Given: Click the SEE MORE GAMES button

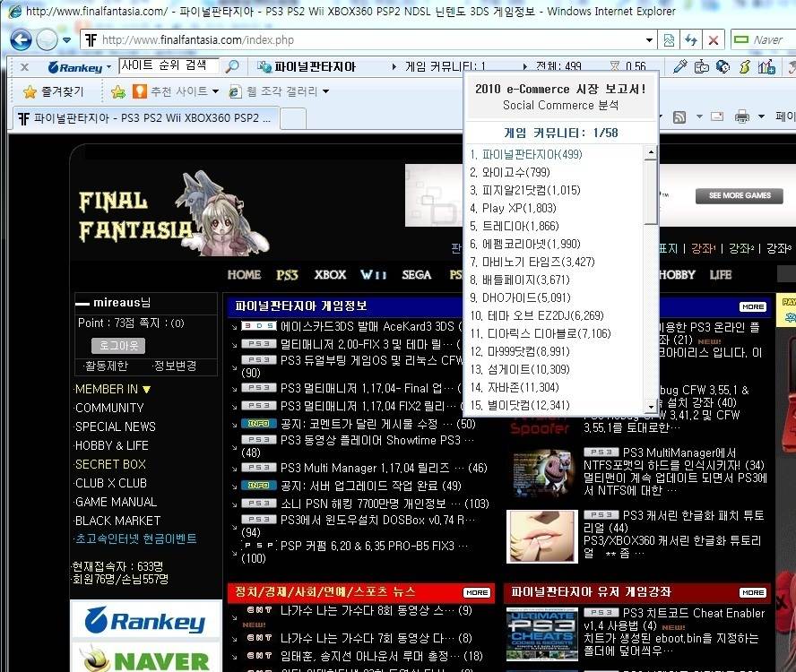Looking at the screenshot, I should (x=740, y=196).
